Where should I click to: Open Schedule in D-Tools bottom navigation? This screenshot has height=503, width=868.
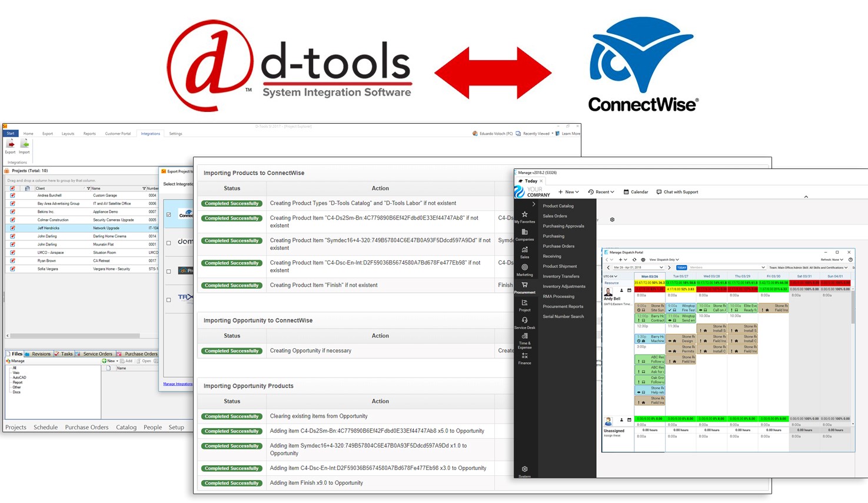(x=45, y=428)
